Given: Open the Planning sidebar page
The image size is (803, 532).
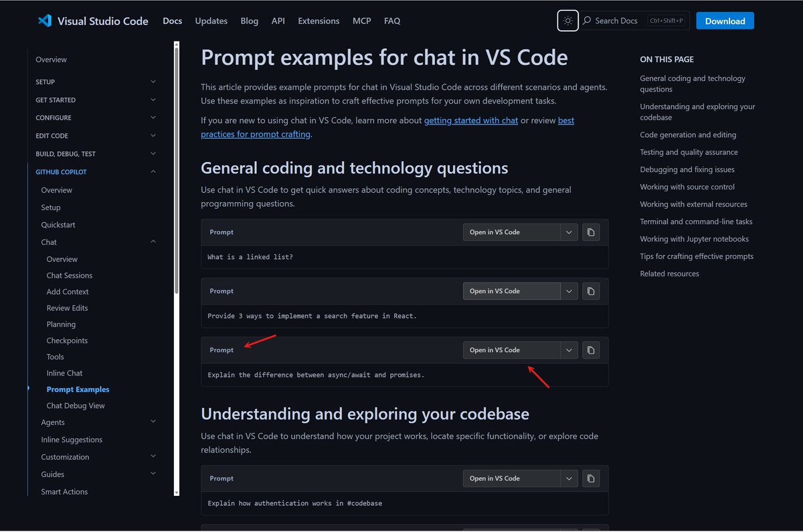Looking at the screenshot, I should click(61, 325).
